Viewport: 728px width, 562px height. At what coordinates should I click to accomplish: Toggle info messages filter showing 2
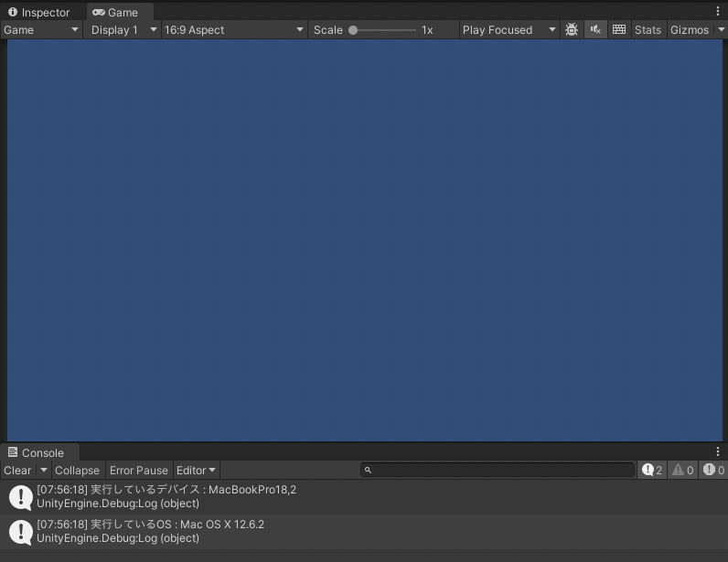(x=652, y=470)
